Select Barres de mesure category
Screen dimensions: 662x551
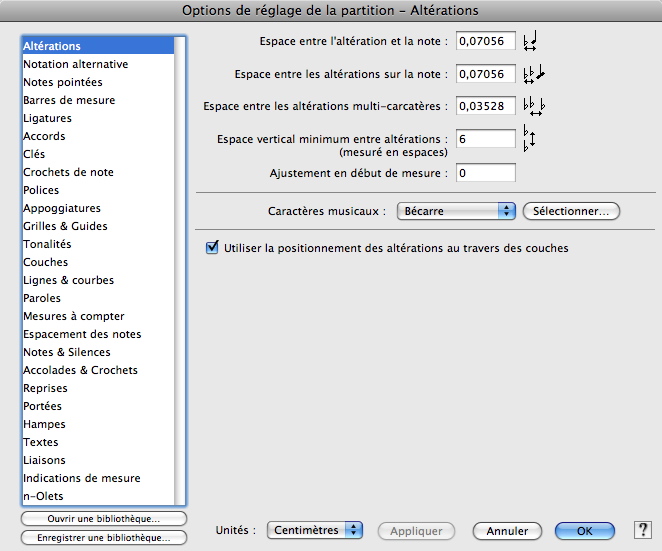pyautogui.click(x=98, y=100)
